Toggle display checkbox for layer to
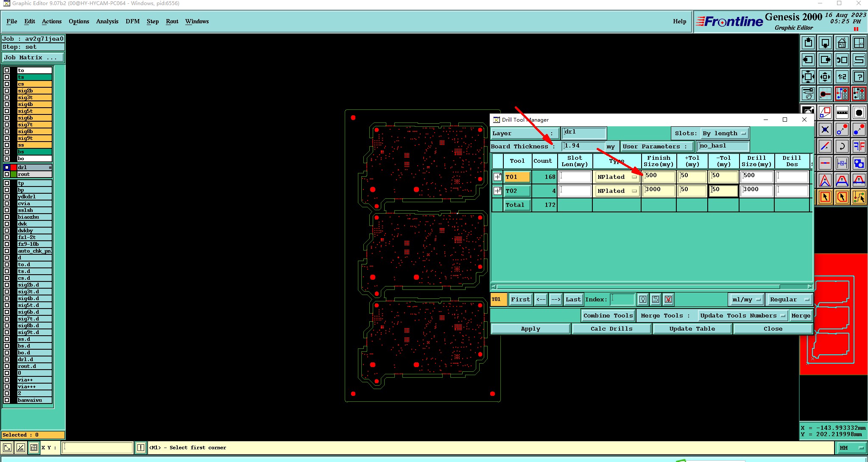 (7, 70)
